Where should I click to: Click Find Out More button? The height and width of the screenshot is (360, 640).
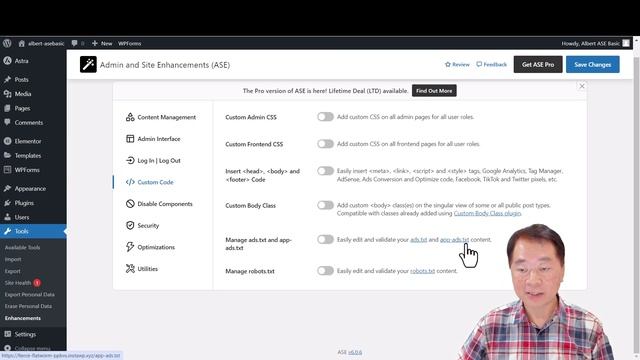(x=434, y=91)
